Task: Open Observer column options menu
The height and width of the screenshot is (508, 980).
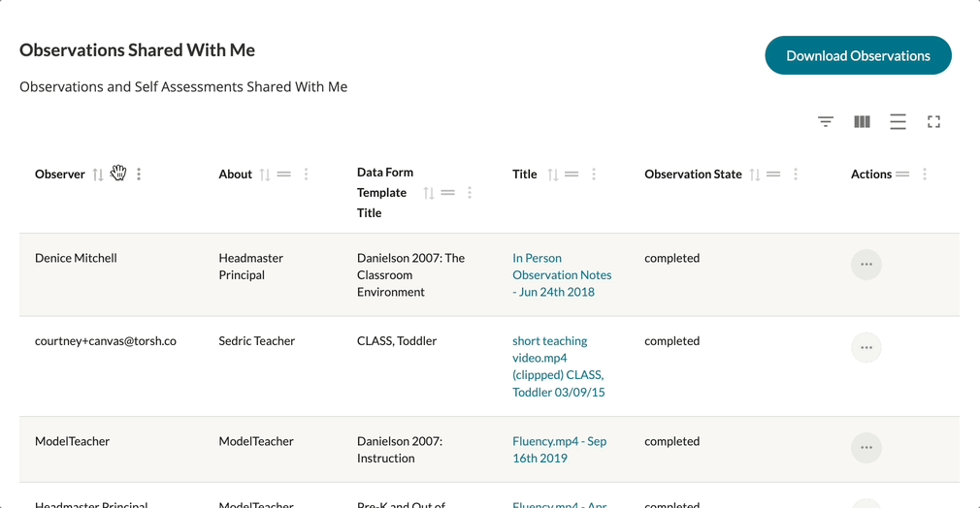Action: click(x=139, y=175)
